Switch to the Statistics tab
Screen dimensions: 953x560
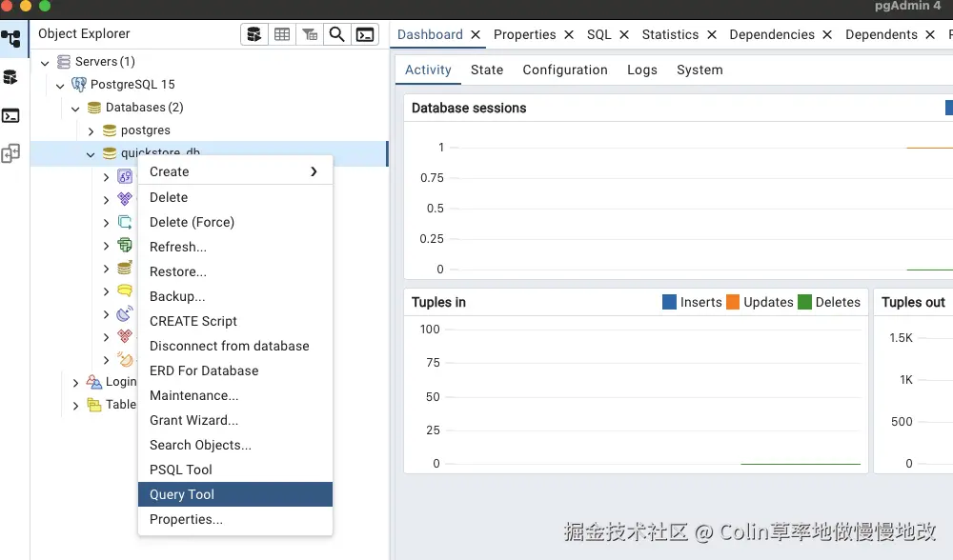click(670, 34)
